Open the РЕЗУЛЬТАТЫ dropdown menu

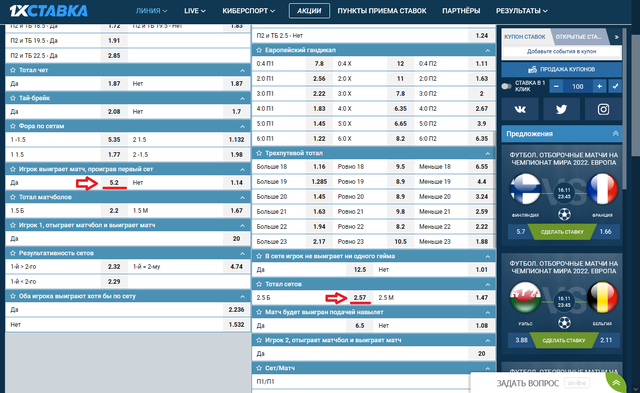pos(522,11)
